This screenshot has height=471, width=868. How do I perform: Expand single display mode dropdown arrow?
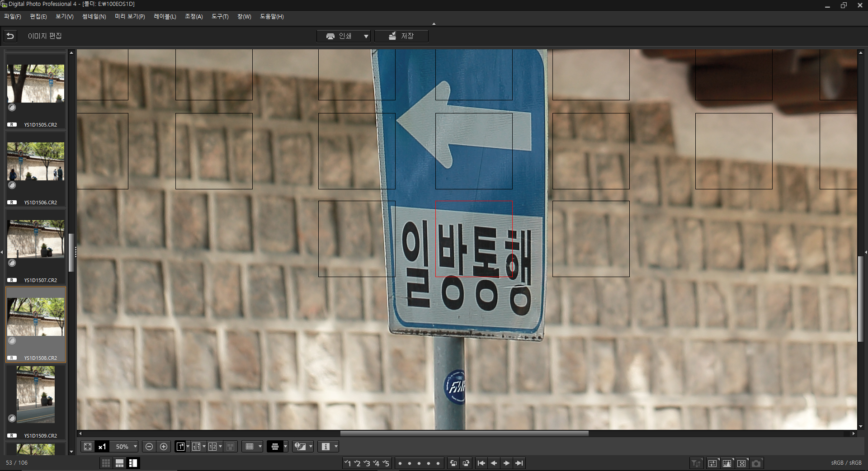pyautogui.click(x=188, y=447)
